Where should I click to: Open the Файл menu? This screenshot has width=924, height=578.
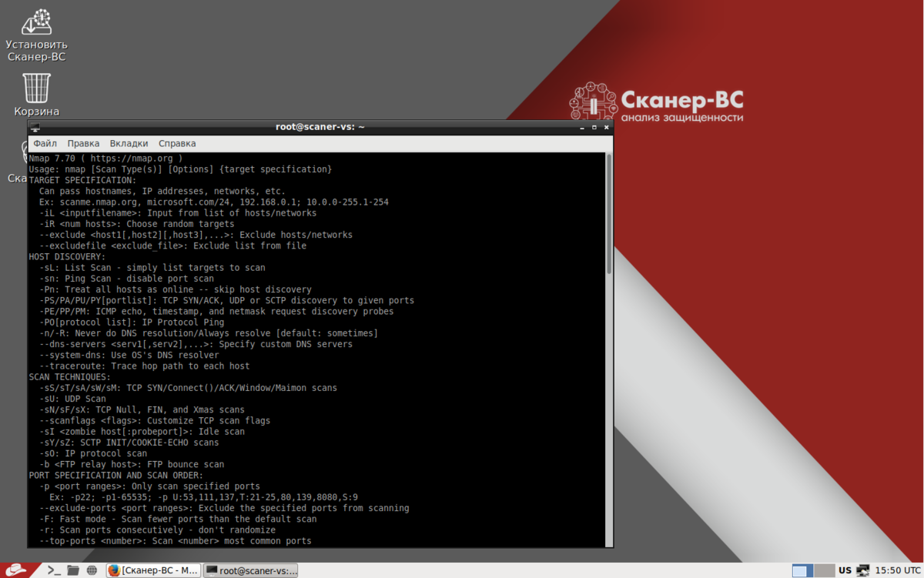pyautogui.click(x=45, y=143)
